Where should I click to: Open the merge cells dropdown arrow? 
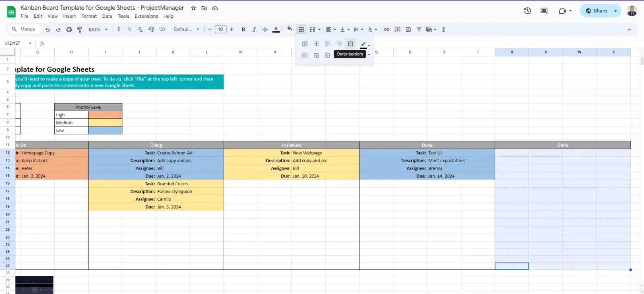(319, 29)
